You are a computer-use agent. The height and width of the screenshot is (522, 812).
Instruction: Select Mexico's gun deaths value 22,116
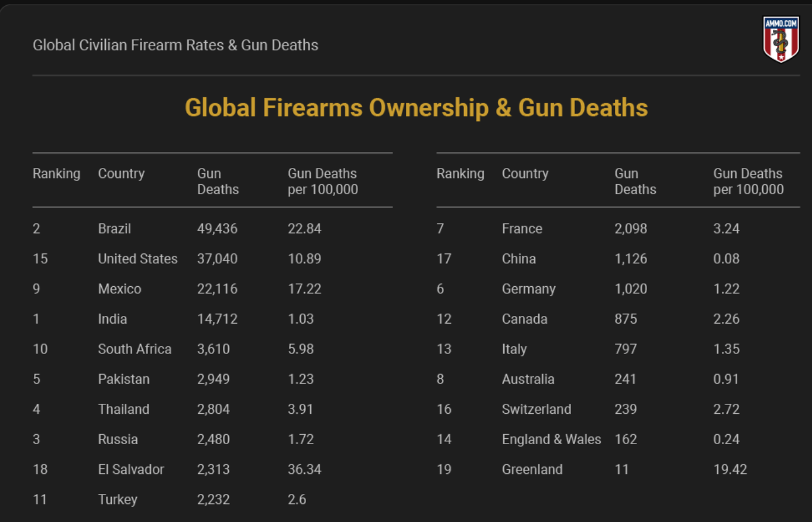click(217, 289)
